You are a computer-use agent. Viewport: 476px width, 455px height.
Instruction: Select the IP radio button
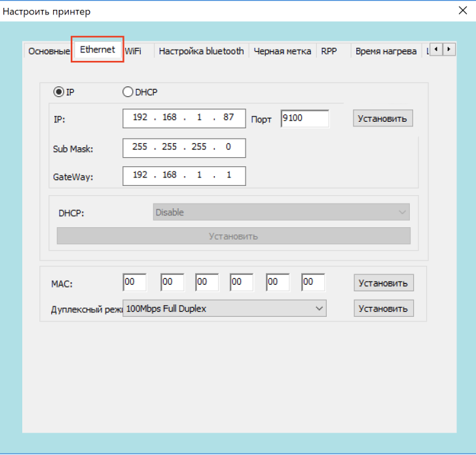(59, 92)
